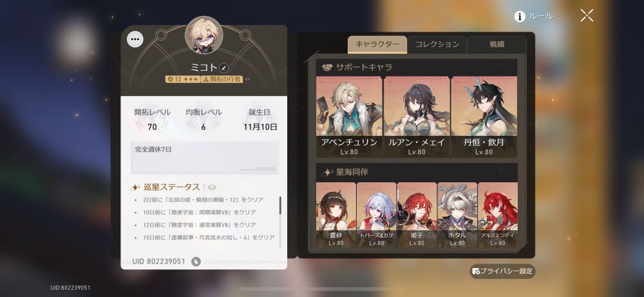Image resolution: width=644 pixels, height=297 pixels.
Task: Open the ホタル character card
Action: tap(457, 215)
